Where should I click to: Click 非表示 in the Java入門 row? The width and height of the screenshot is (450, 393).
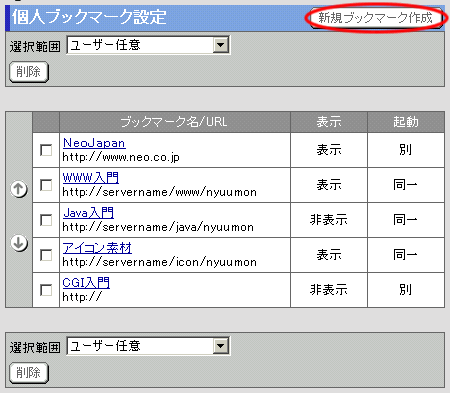329,220
